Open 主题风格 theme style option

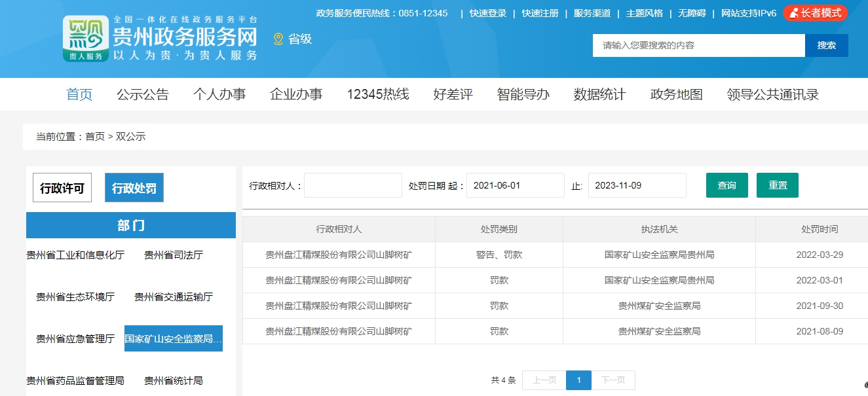[x=644, y=13]
